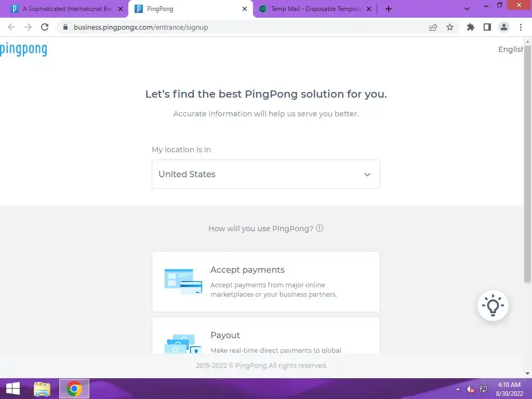Share this page using the share icon
Screen dimensions: 532x399
coord(433,27)
